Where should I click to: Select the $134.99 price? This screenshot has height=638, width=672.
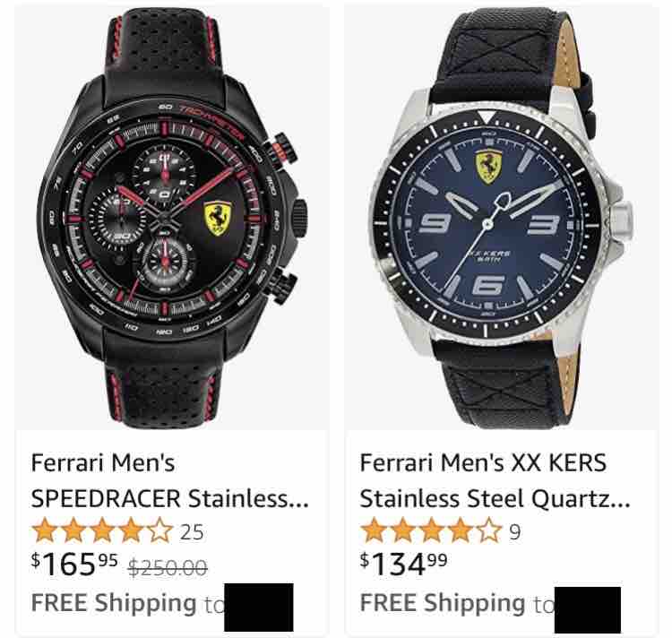pyautogui.click(x=404, y=564)
